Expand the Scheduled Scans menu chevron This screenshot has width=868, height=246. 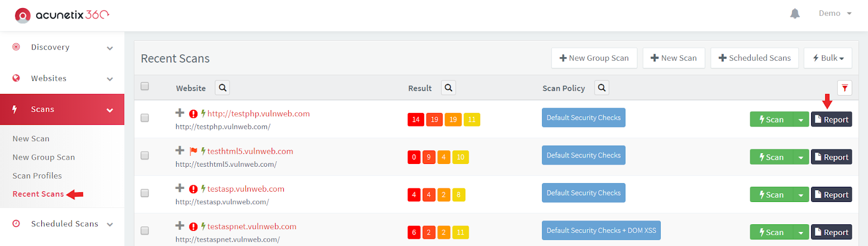110,224
